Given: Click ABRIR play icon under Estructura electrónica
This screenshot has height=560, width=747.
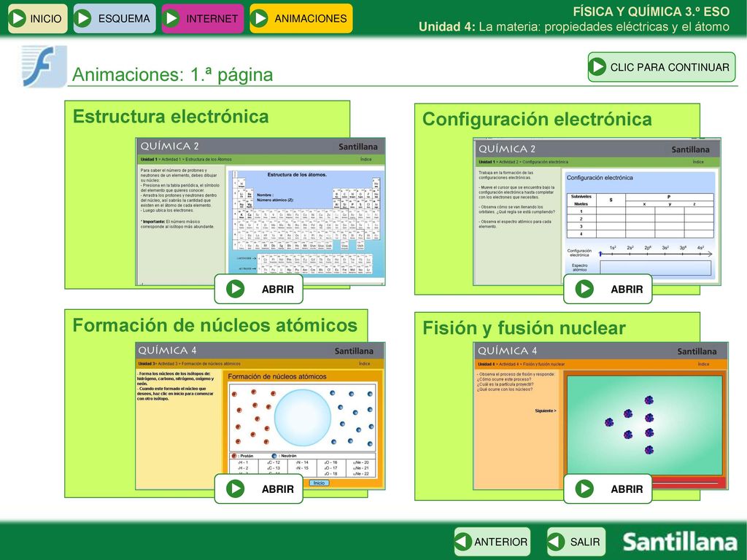Looking at the screenshot, I should pos(236,289).
